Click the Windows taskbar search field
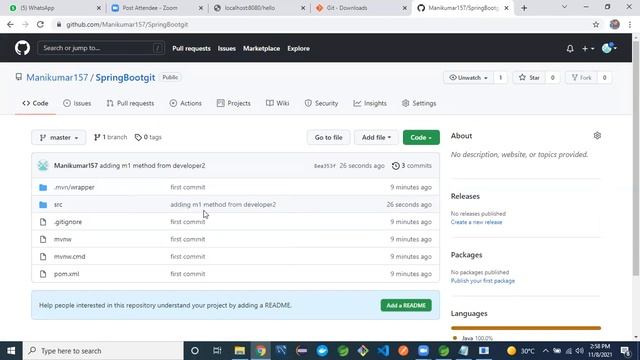This screenshot has height=360, width=640. (103, 351)
